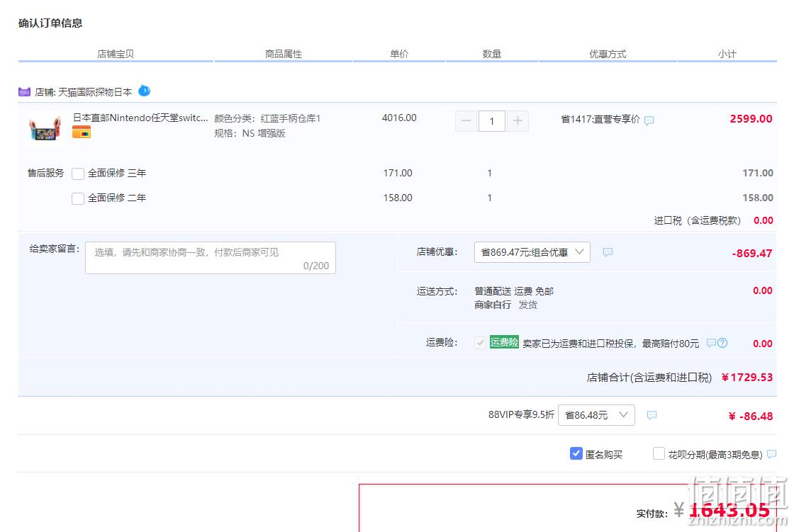Screen dimensions: 794x532
Task: Click the store total ¥1729.53
Action: 747,377
